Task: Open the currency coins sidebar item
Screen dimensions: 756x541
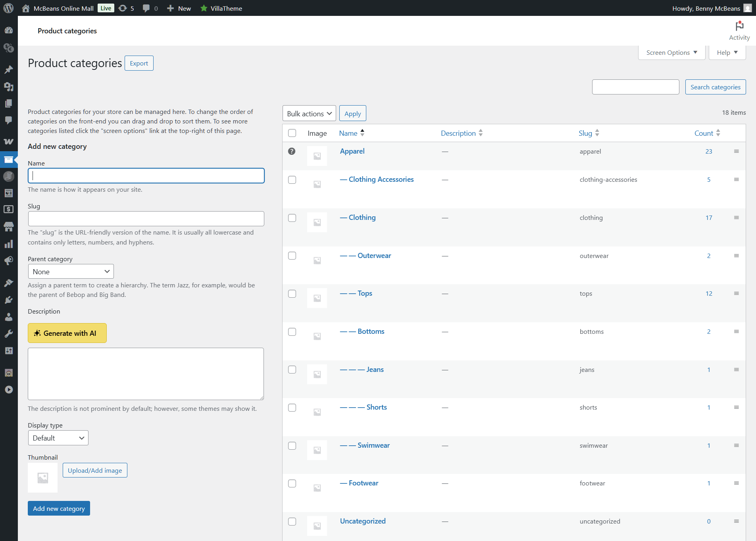Action: click(x=9, y=48)
